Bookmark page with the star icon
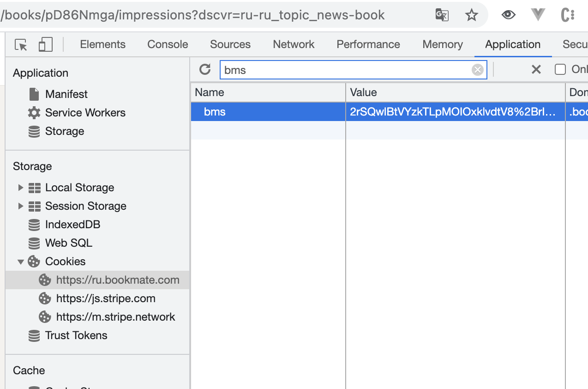The image size is (588, 389). (471, 15)
